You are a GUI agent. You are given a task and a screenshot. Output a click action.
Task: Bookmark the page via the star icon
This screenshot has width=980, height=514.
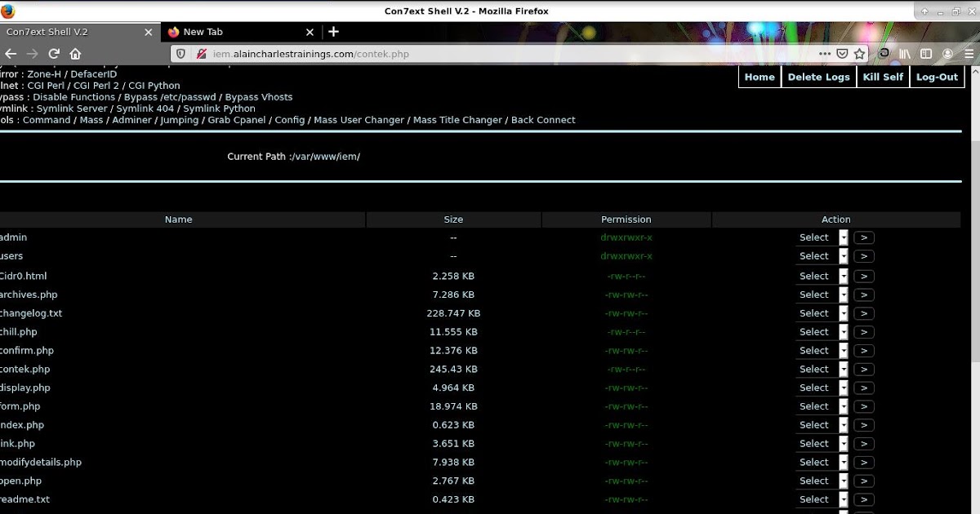pyautogui.click(x=859, y=53)
